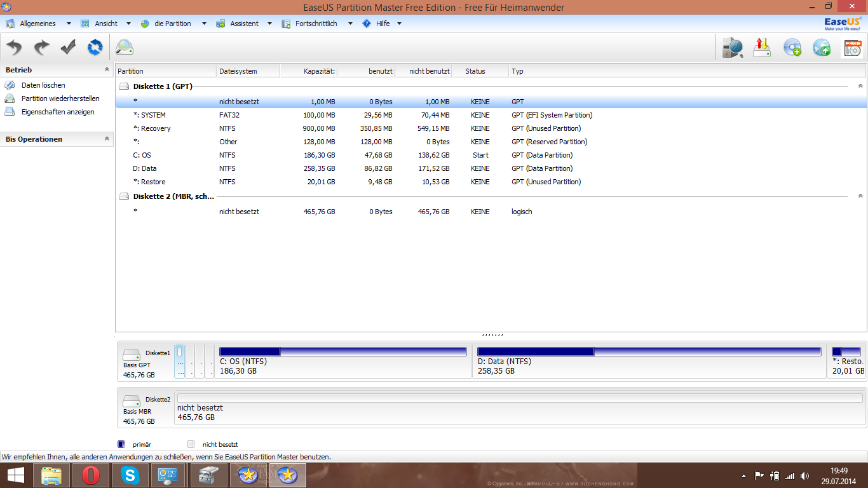Sort by the Typ column header
Viewport: 868px width, 488px height.
[687, 71]
